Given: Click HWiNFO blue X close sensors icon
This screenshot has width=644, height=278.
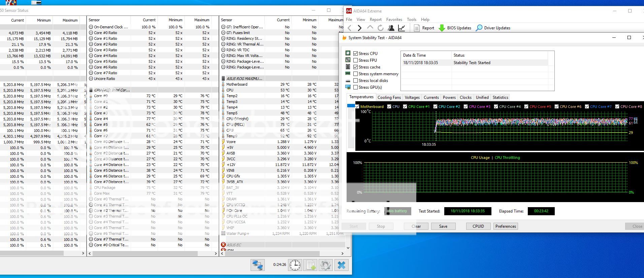Looking at the screenshot, I should [341, 265].
